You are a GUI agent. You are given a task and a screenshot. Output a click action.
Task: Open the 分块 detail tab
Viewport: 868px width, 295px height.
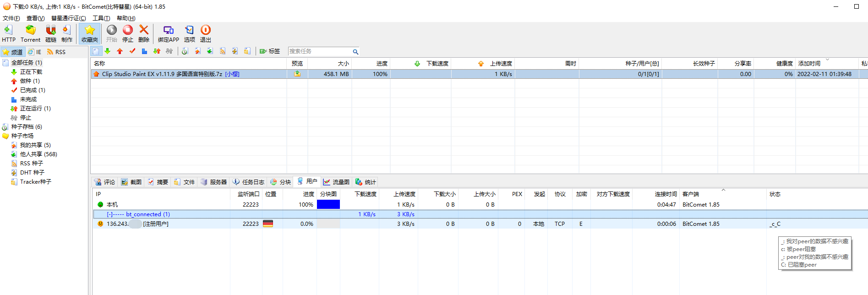coord(280,182)
